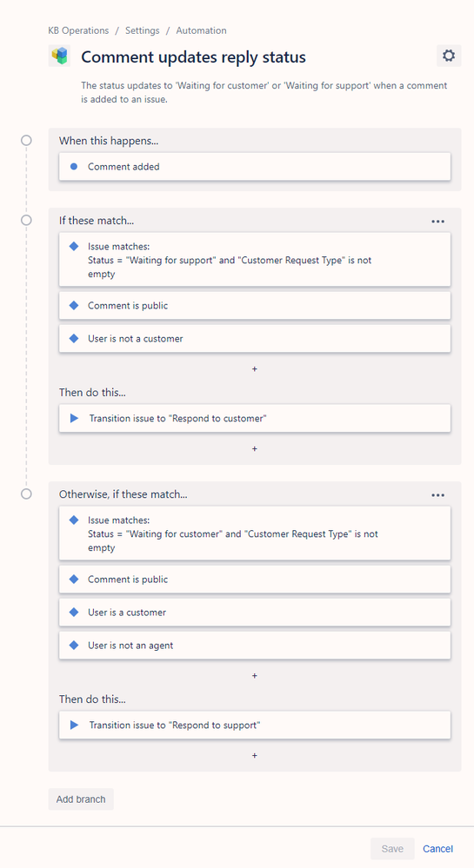
Task: Click the blue dot icon next to 'Comment added'
Action: pyautogui.click(x=74, y=167)
